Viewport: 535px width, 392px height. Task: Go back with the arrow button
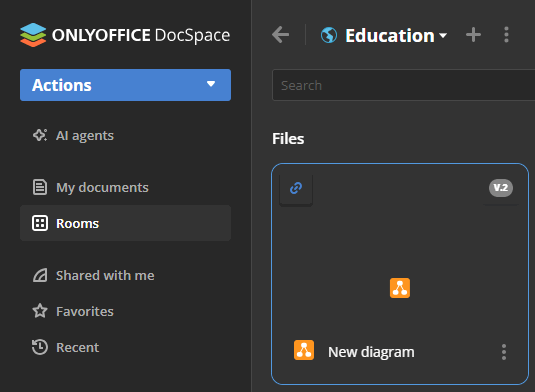(x=280, y=35)
